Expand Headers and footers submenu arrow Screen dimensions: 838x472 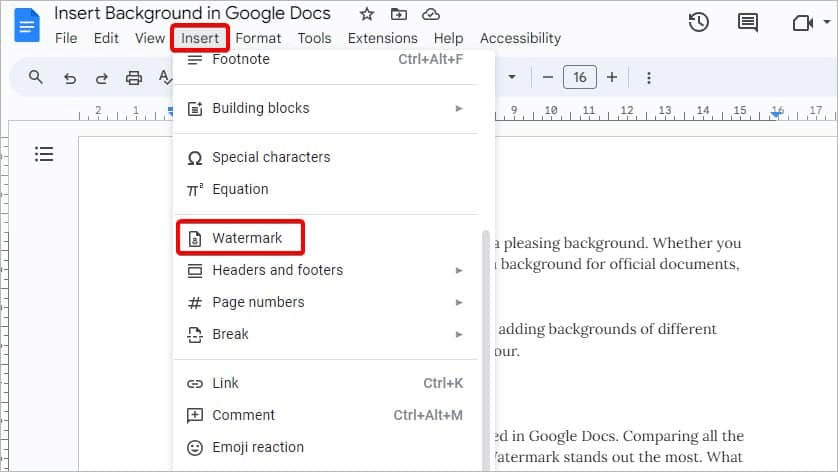(459, 270)
